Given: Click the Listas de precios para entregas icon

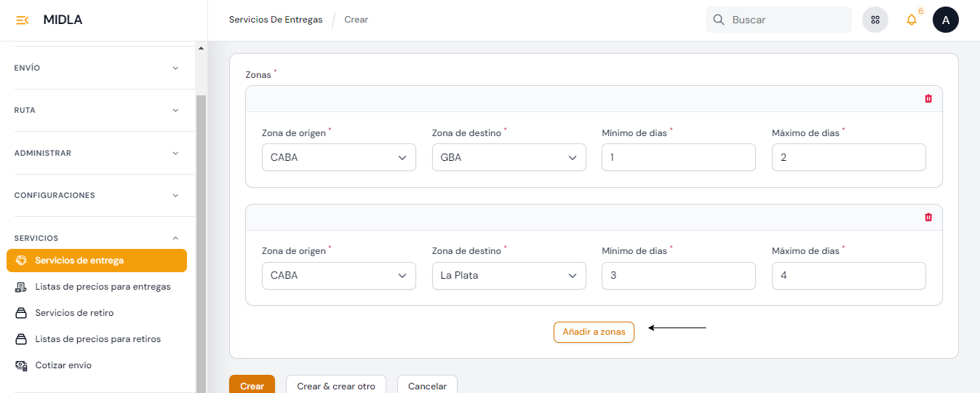Looking at the screenshot, I should 21,287.
